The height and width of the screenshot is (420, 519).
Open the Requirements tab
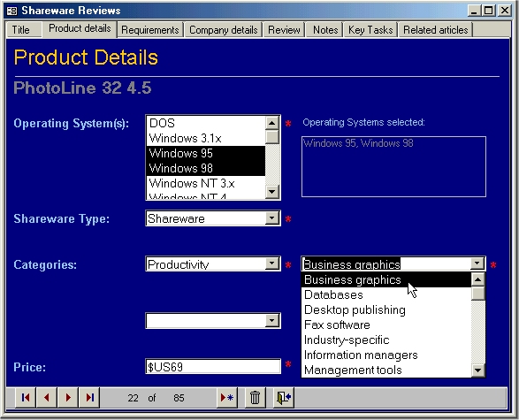coord(150,30)
